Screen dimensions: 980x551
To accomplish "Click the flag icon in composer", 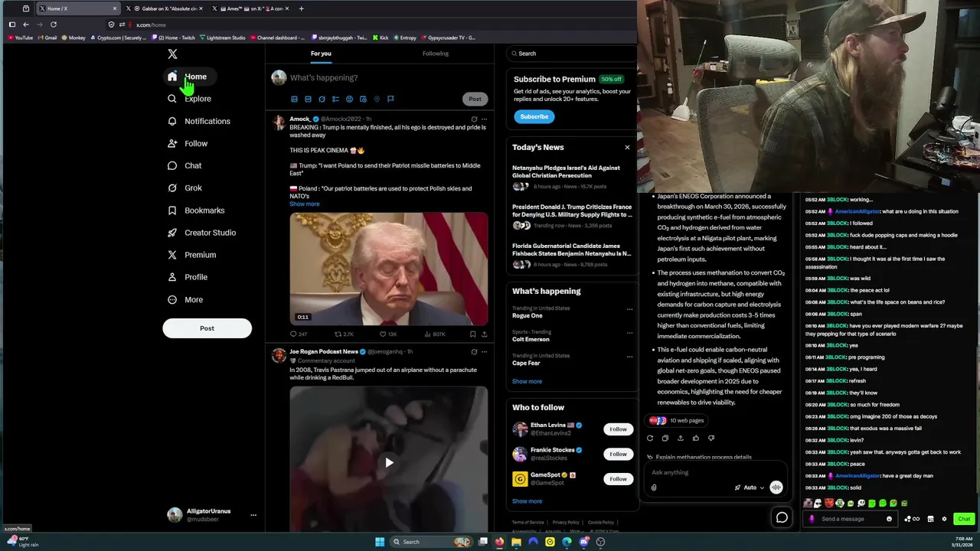I will pos(390,99).
